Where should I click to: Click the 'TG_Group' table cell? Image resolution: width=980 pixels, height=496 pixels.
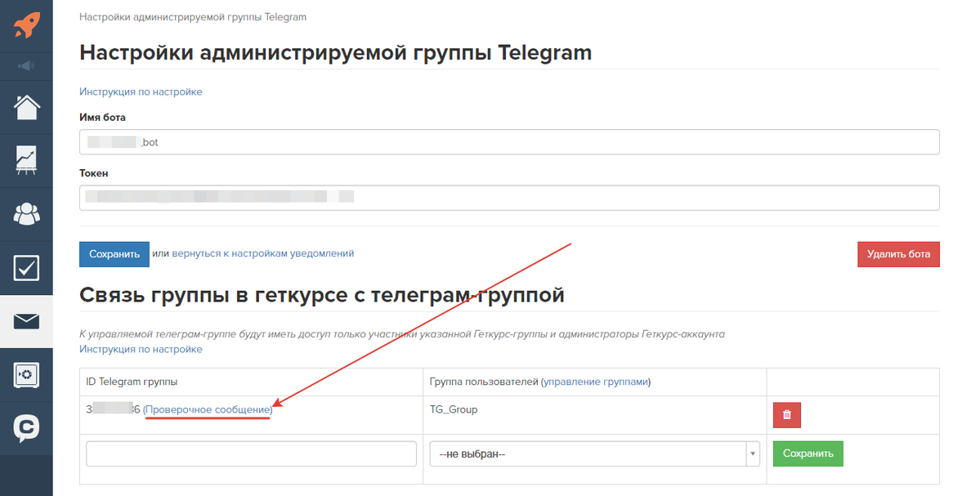pos(594,415)
